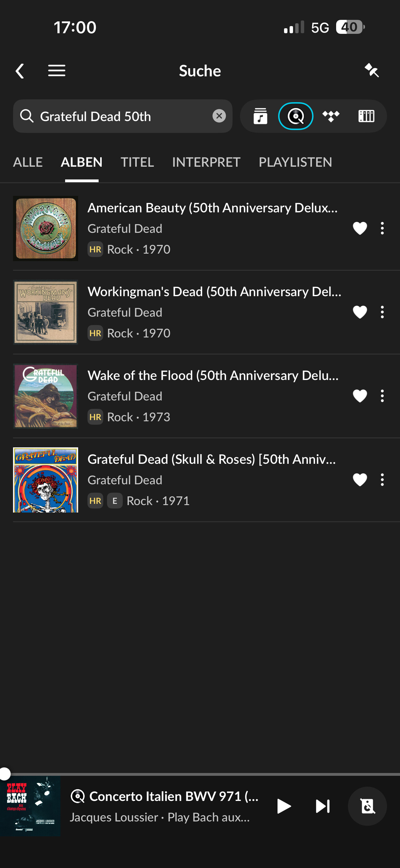Show three-dot menu for Skull & Roses
Screen dimensions: 400x868
click(382, 480)
